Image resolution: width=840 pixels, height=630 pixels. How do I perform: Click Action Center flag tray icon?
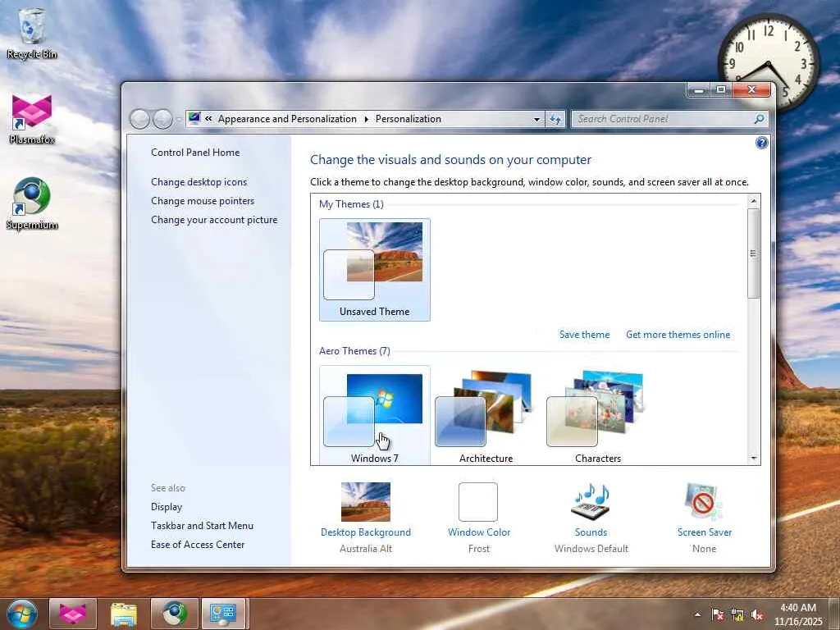718,615
